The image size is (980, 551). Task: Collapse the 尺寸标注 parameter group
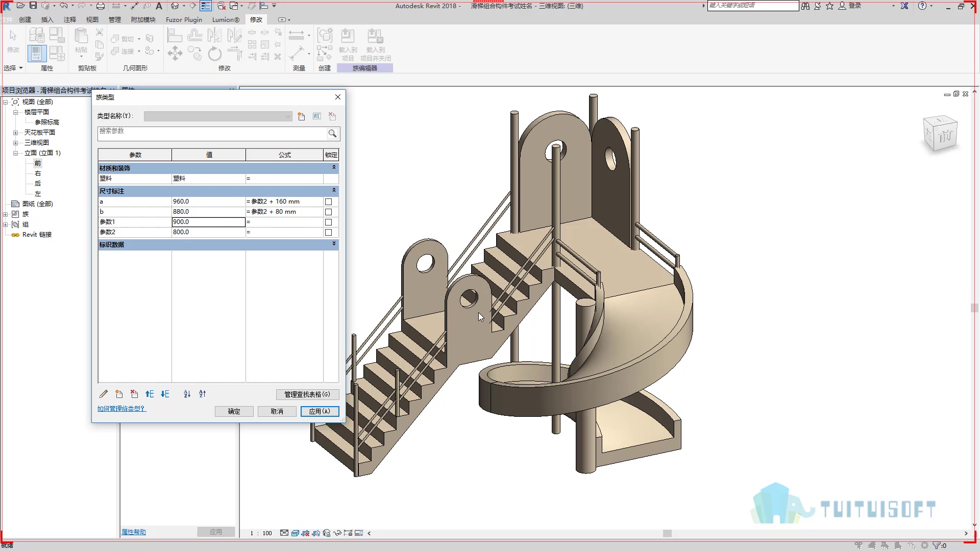click(x=334, y=190)
